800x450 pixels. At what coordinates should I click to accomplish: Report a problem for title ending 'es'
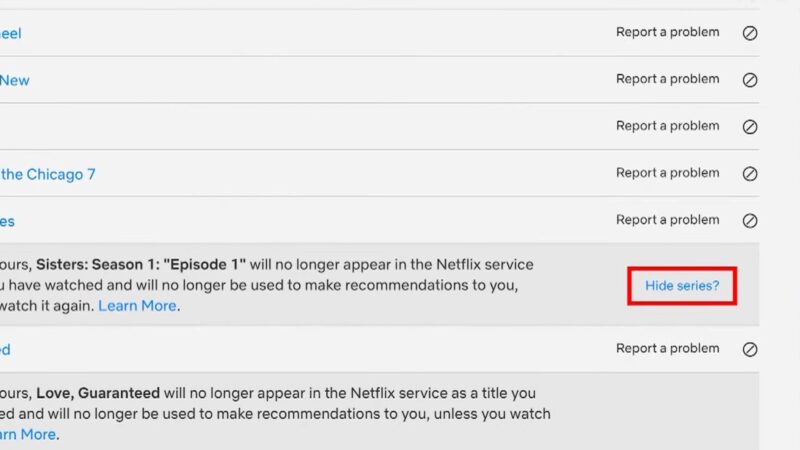pos(667,220)
